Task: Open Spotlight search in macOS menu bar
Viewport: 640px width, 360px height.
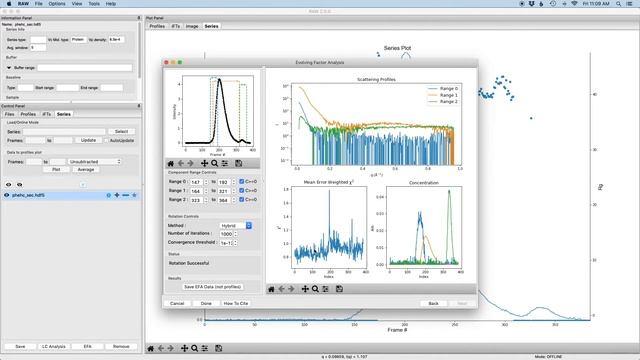Action: [618, 4]
